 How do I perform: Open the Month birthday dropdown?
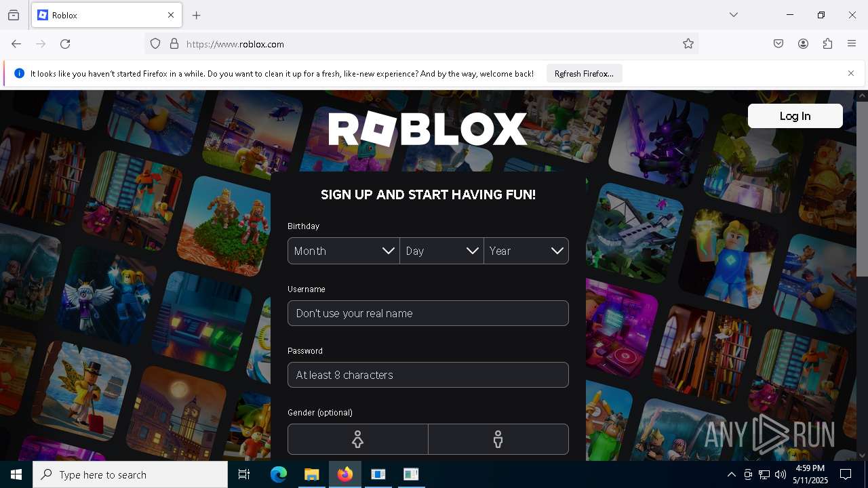[344, 251]
